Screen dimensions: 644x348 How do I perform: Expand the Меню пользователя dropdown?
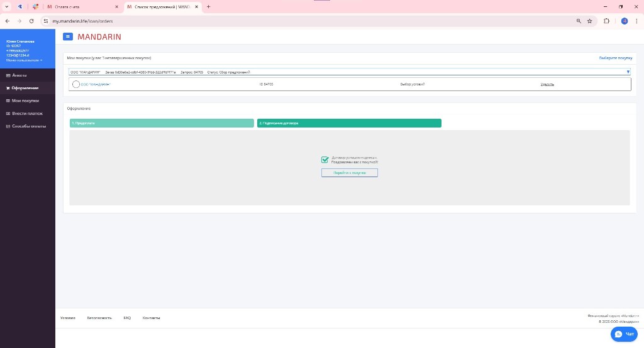[x=25, y=60]
